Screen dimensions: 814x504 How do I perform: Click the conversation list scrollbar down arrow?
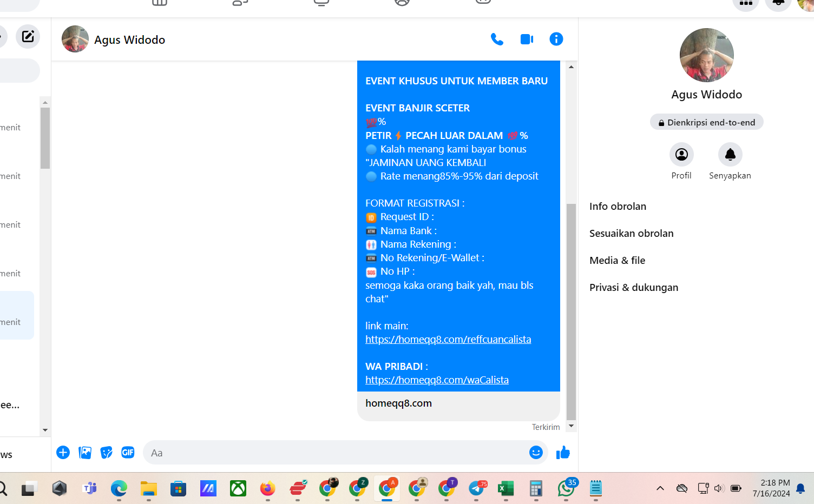coord(45,430)
